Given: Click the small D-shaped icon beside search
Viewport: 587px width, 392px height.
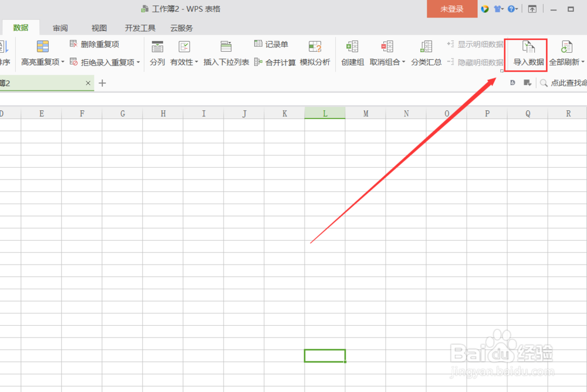Looking at the screenshot, I should tap(512, 83).
